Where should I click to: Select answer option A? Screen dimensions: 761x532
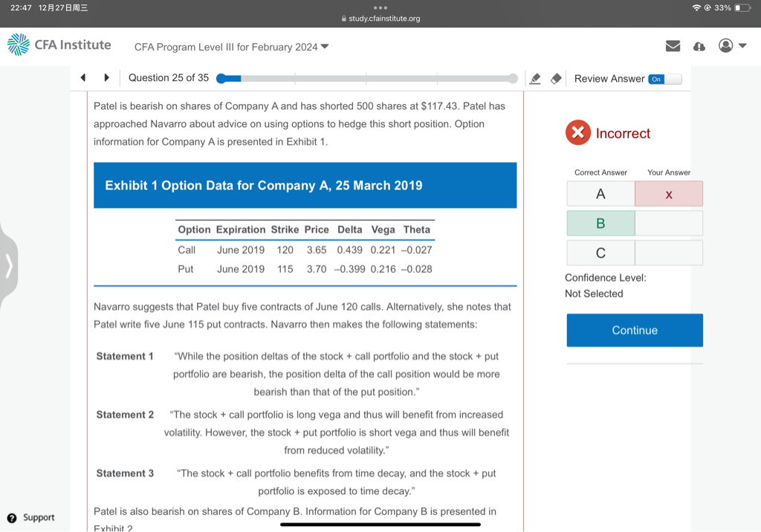[600, 194]
